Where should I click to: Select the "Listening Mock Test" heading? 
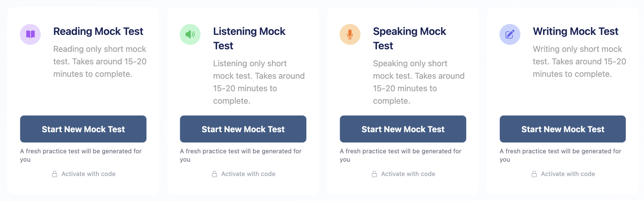pos(249,38)
